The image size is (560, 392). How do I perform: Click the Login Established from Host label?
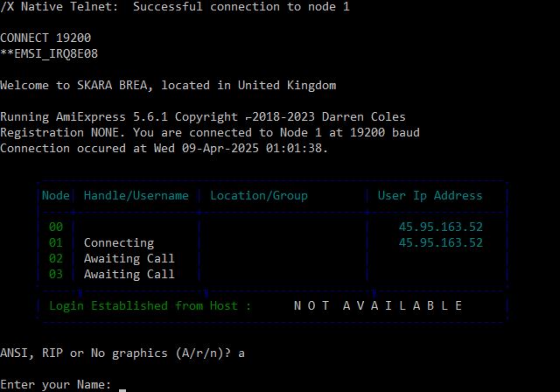click(150, 306)
